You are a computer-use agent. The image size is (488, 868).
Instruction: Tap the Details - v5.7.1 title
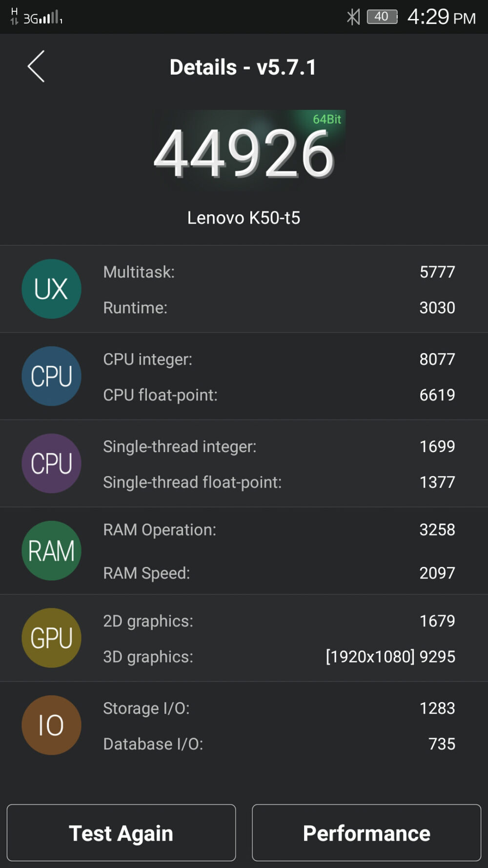coord(243,67)
